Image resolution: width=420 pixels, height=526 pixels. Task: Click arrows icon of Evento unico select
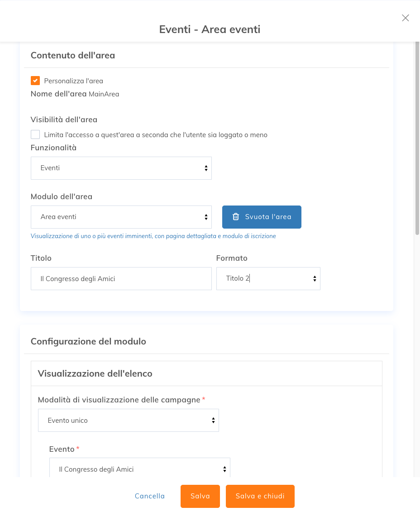coord(213,421)
